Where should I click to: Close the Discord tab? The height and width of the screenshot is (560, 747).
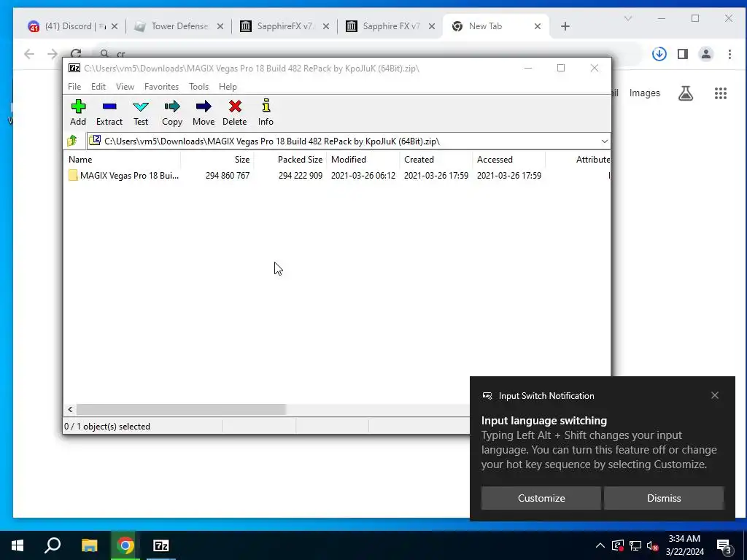[115, 26]
